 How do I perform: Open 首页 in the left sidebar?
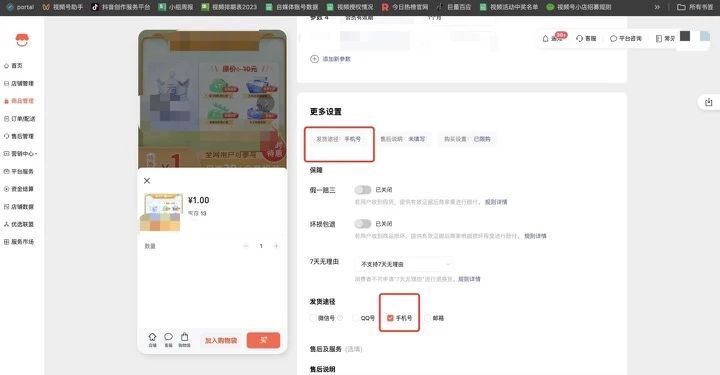pyautogui.click(x=14, y=66)
